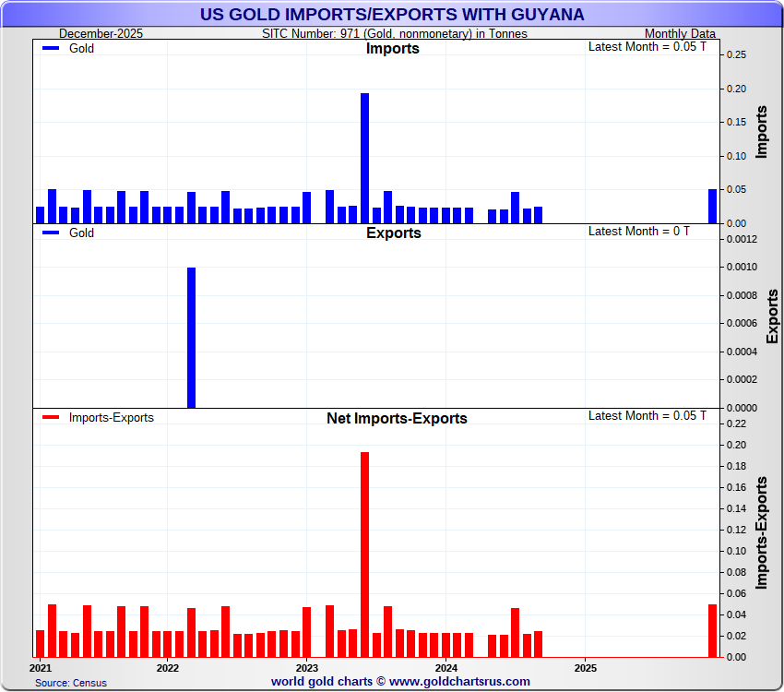Screen dimensions: 784x692
Task: Click the 'Net Imports-Exports' panel heading
Action: pyautogui.click(x=397, y=418)
